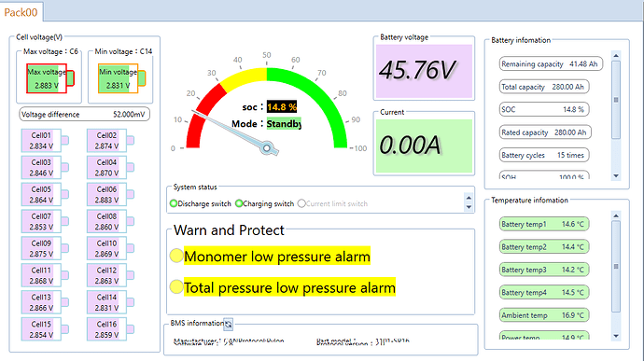644x361 pixels.
Task: Click the Min voltage battery icon
Action: [x=121, y=78]
